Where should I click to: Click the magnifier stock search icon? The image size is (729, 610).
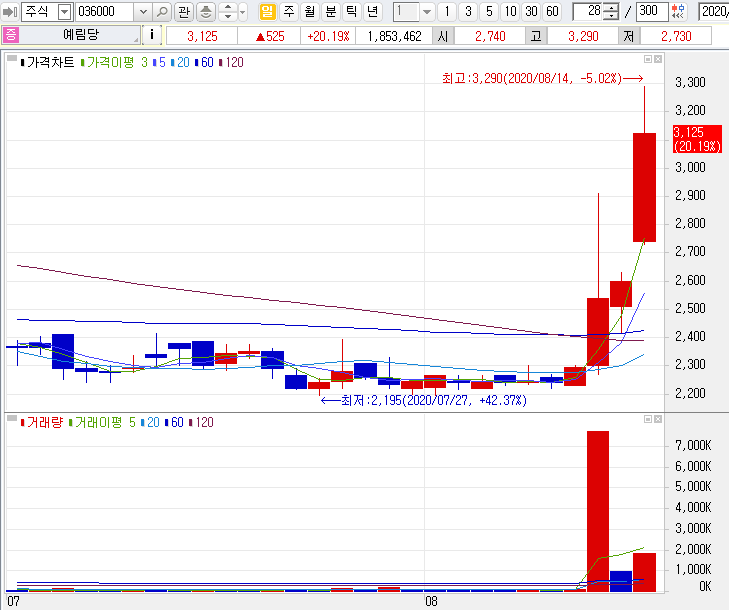(x=162, y=12)
